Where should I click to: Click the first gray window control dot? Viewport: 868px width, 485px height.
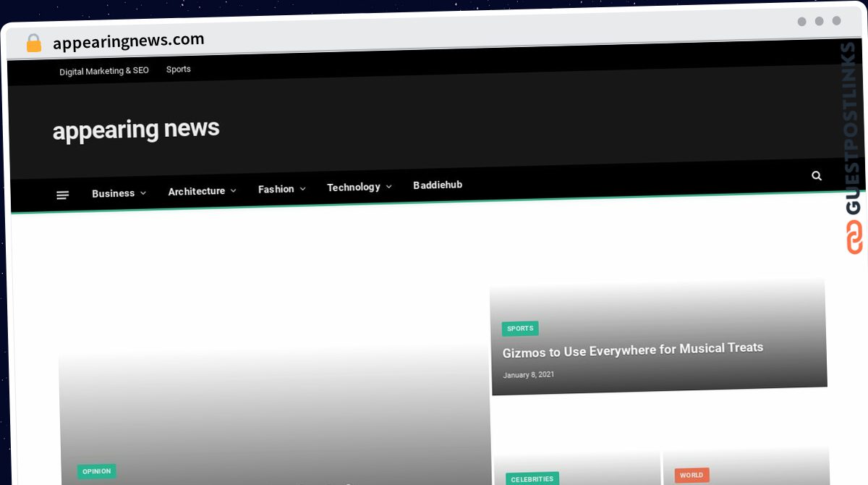[x=801, y=22]
